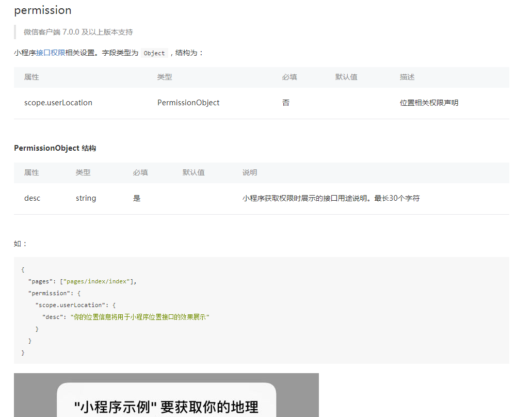Image resolution: width=532 pixels, height=417 pixels.
Task: Click the inline Object code label
Action: pos(154,53)
